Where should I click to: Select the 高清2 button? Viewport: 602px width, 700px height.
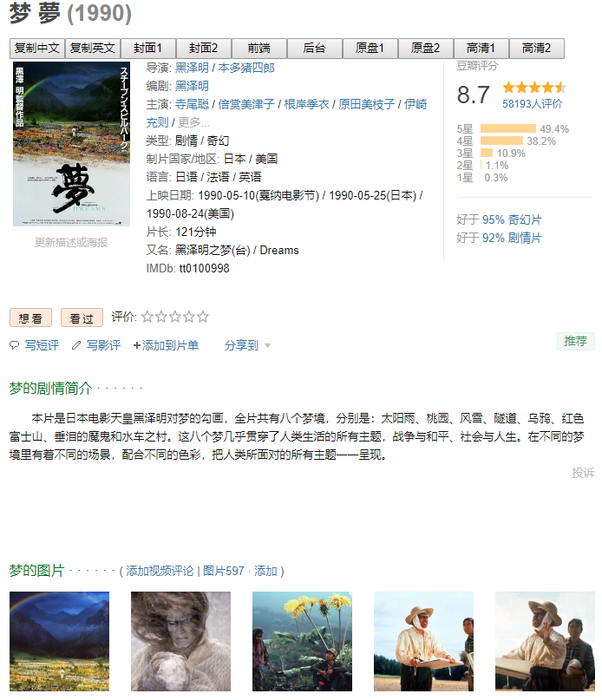pos(536,49)
